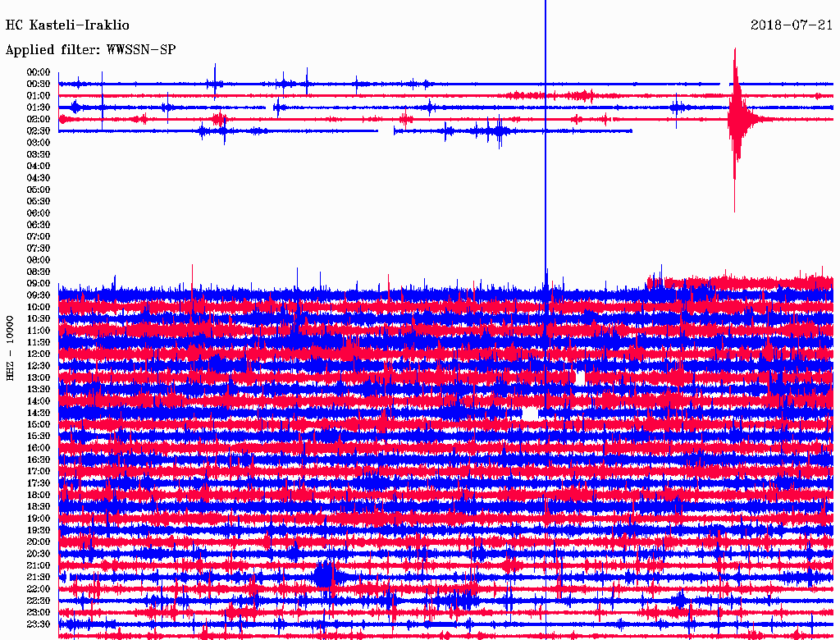This screenshot has height=640, width=840.
Task: Click the 08:30 time label
Action: (39, 272)
